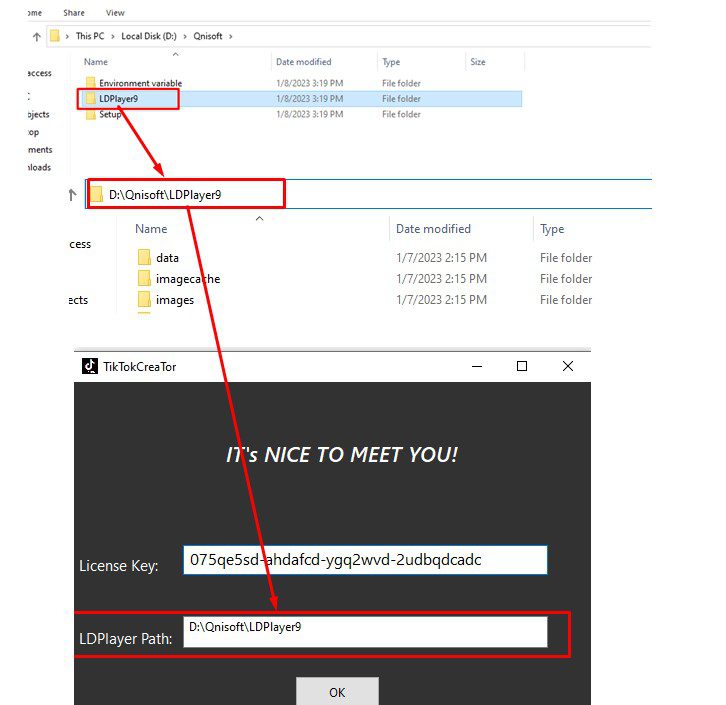Sort by Type column in LDPlayer9 folder

point(552,229)
